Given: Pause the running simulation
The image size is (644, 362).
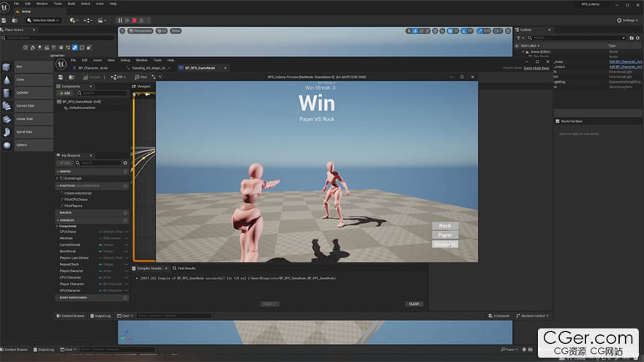Looking at the screenshot, I should point(121,20).
